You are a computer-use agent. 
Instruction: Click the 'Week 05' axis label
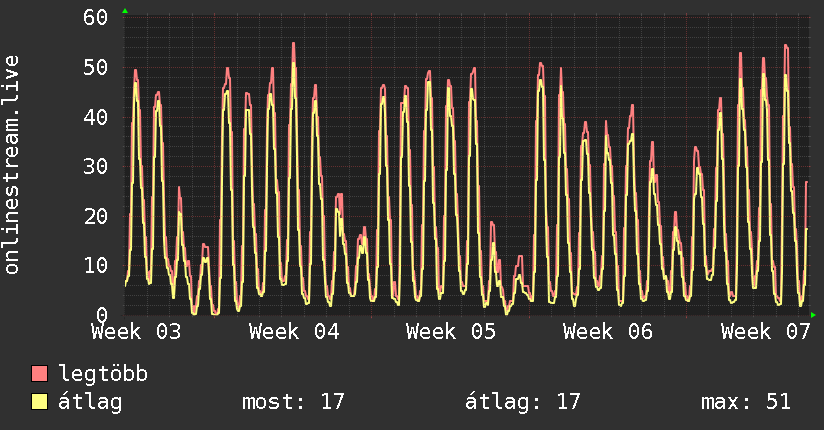click(451, 332)
